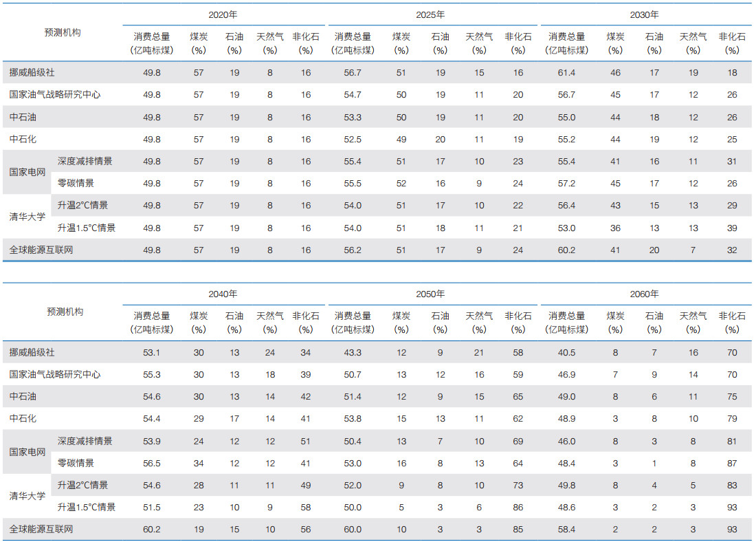
Task: Click 预测机构 header in the lower table
Action: coord(63,312)
